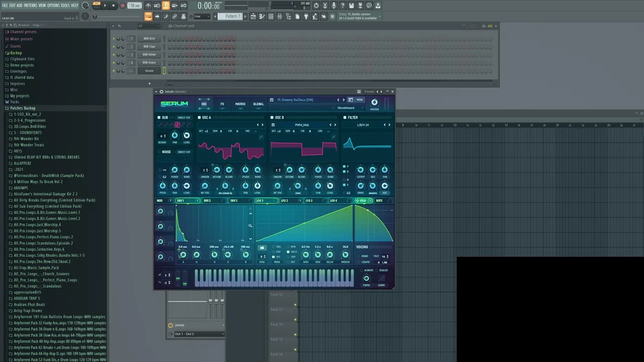The image size is (644, 362).
Task: Adjust the Serum MASTER volume knob
Action: 374,102
